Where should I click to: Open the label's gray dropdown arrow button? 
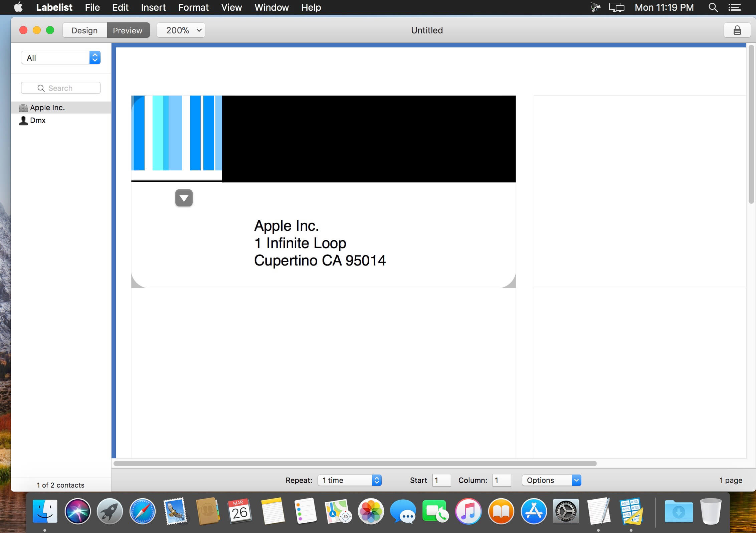coord(184,198)
